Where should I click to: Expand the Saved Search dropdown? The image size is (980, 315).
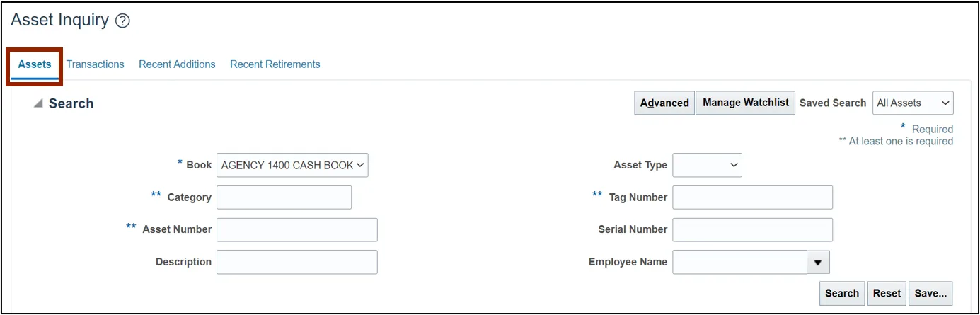click(x=913, y=103)
